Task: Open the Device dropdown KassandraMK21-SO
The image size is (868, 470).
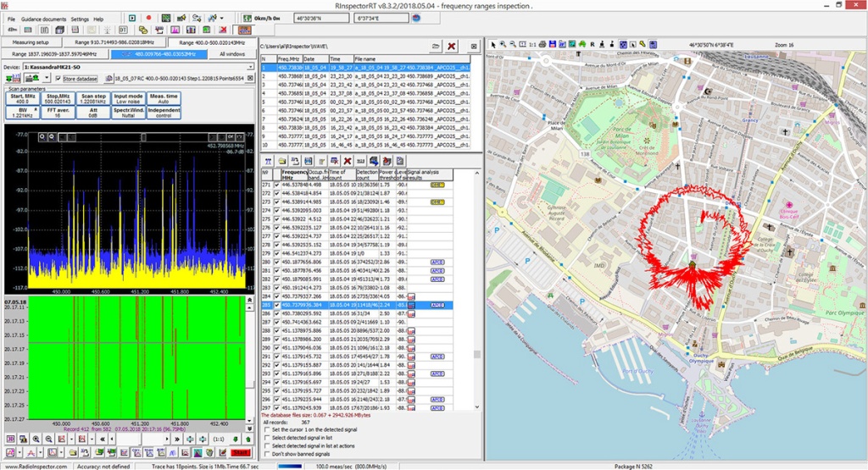Action: [x=251, y=66]
